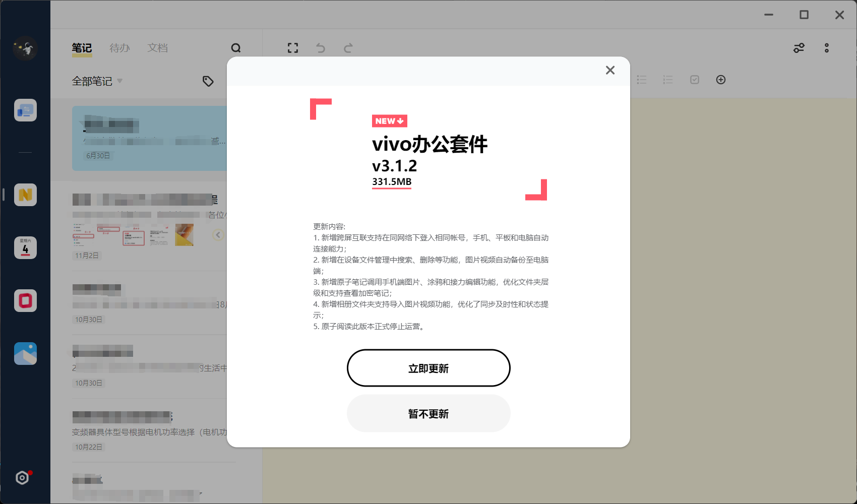Click the 331.5MB size text
Viewport: 857px width, 504px height.
(x=392, y=182)
